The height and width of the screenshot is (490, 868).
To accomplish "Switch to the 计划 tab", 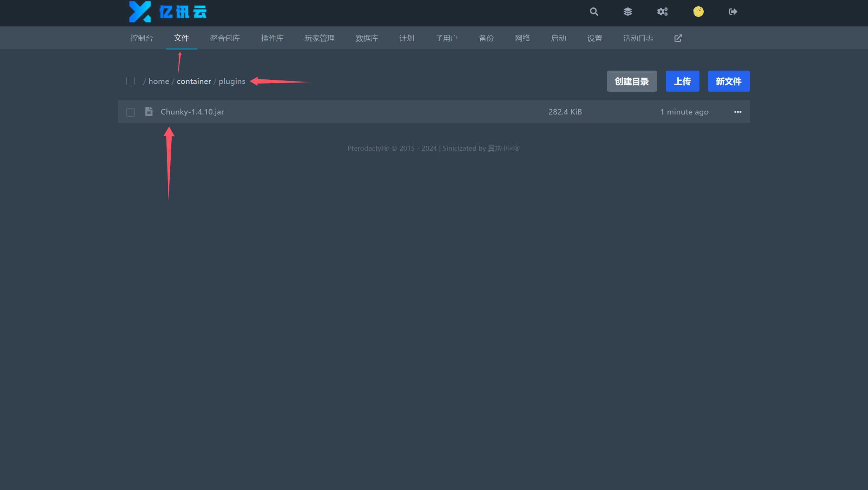I will pyautogui.click(x=407, y=38).
